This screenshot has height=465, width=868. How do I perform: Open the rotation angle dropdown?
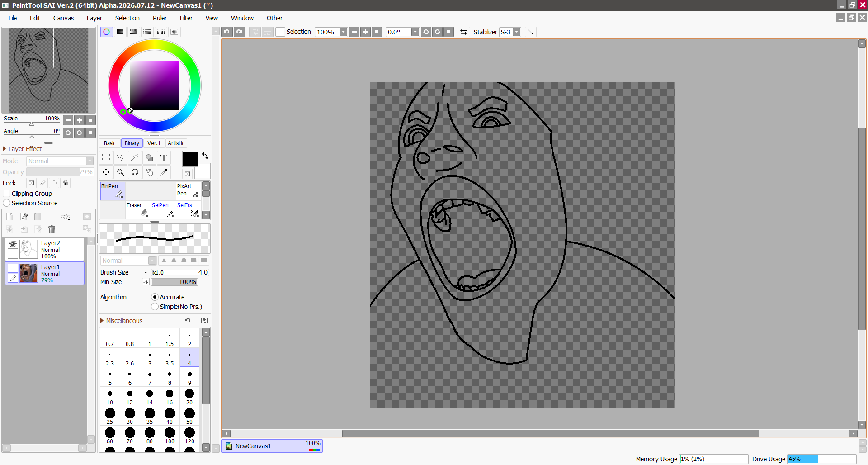415,32
